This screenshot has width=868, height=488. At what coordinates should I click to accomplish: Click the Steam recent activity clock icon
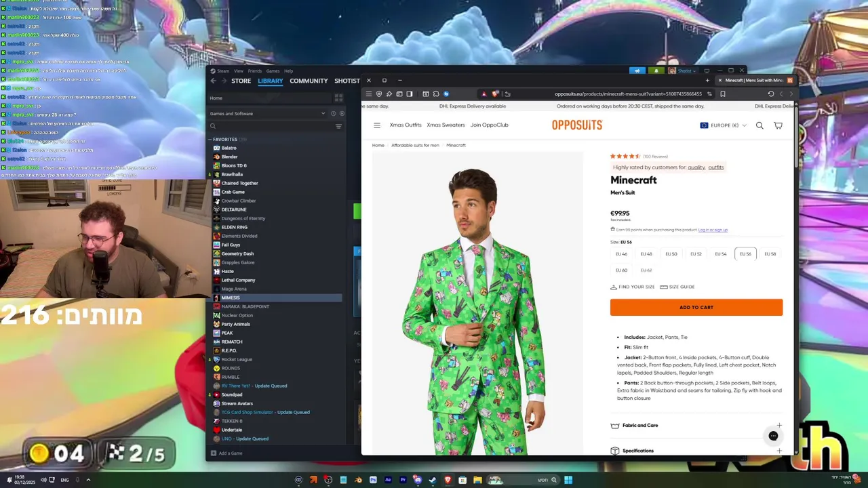click(333, 114)
